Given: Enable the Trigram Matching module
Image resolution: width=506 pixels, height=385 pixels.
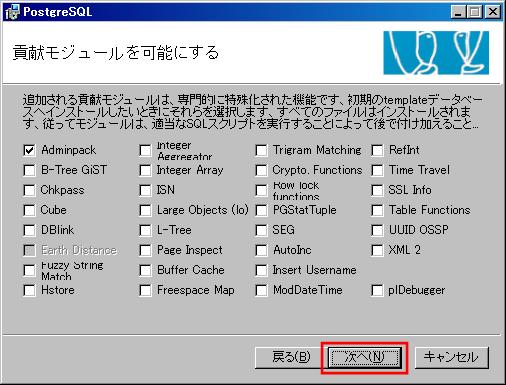Looking at the screenshot, I should (261, 150).
